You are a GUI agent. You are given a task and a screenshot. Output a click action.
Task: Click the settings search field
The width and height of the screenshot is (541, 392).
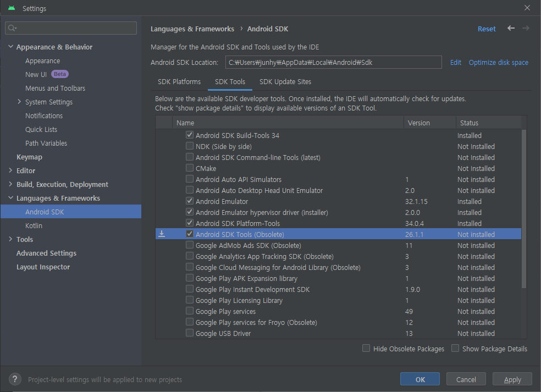[x=71, y=28]
